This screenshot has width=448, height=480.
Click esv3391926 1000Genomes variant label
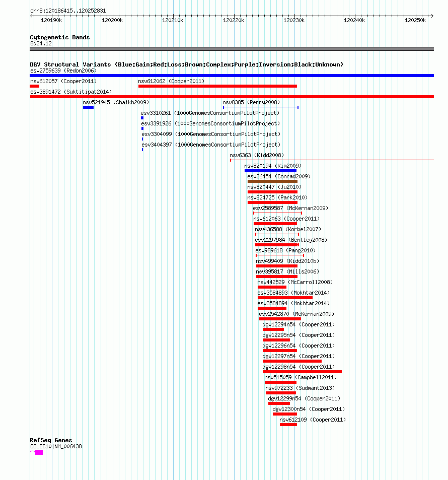coord(210,123)
